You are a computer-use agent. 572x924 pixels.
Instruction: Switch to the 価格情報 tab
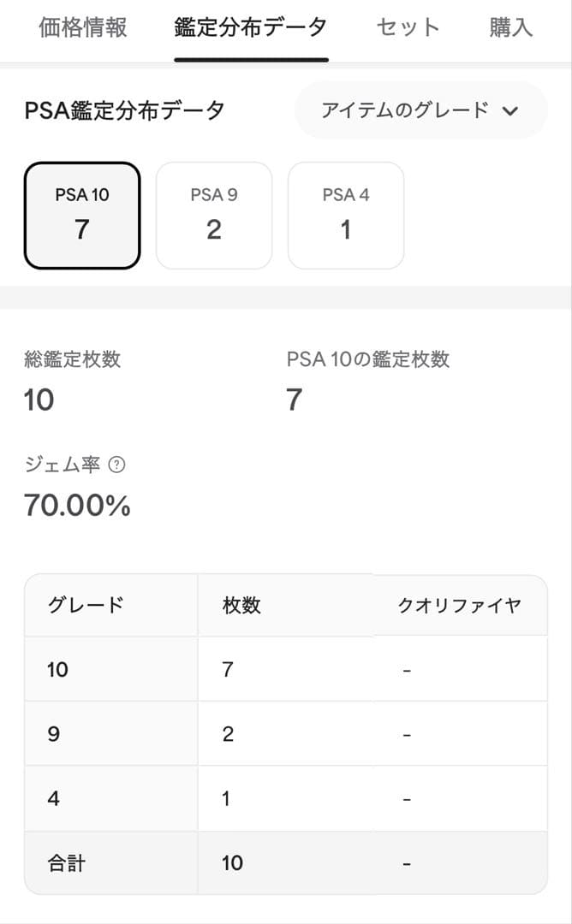point(83,27)
